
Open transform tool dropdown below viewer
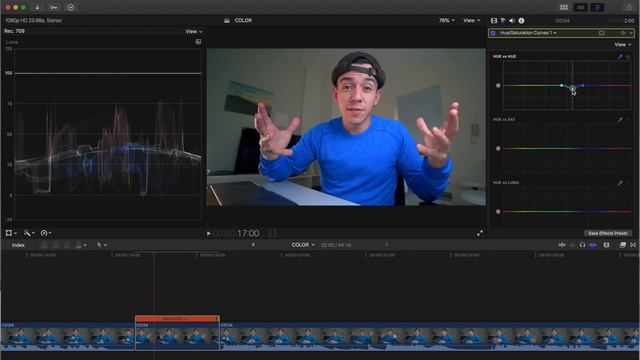(11, 233)
